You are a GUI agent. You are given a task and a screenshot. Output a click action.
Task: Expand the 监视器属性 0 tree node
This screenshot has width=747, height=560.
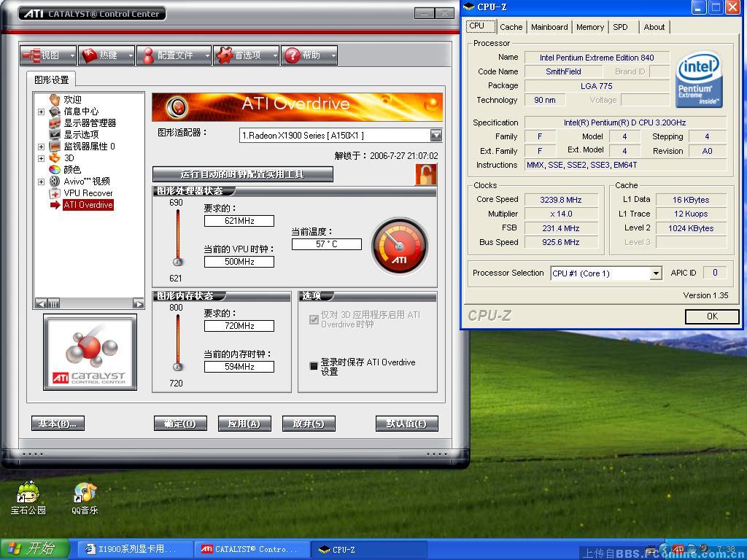(42, 147)
